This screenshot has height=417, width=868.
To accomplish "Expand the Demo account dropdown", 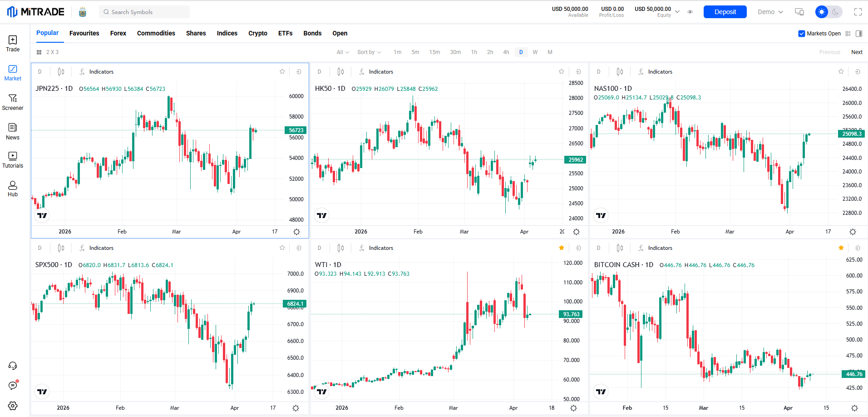I will (x=770, y=12).
